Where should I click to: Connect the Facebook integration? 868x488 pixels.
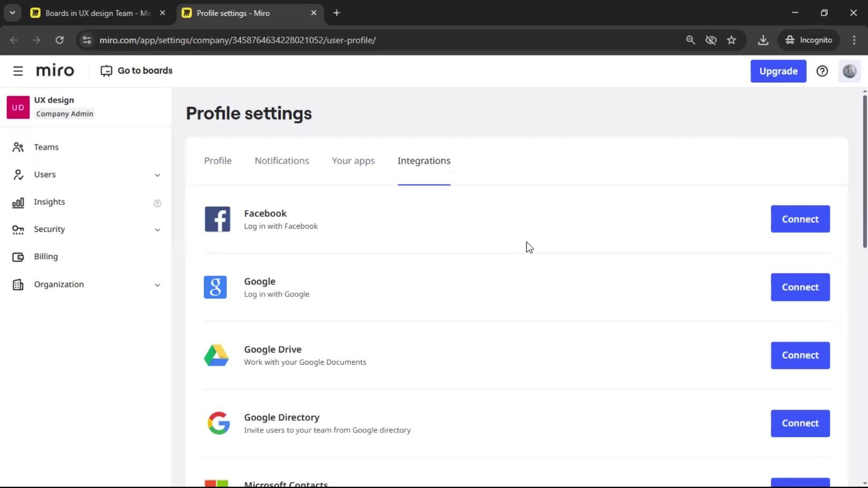pos(800,219)
